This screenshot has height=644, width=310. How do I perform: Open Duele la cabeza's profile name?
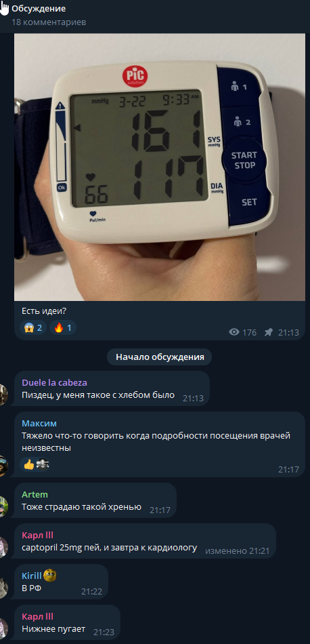coord(55,382)
